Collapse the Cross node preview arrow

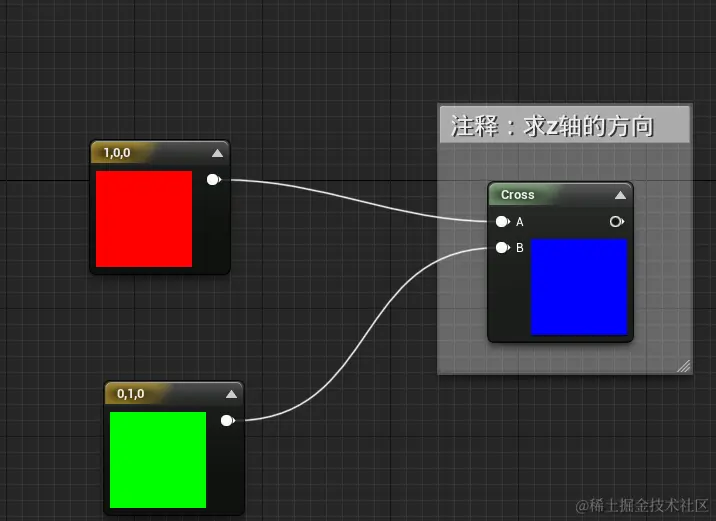620,195
